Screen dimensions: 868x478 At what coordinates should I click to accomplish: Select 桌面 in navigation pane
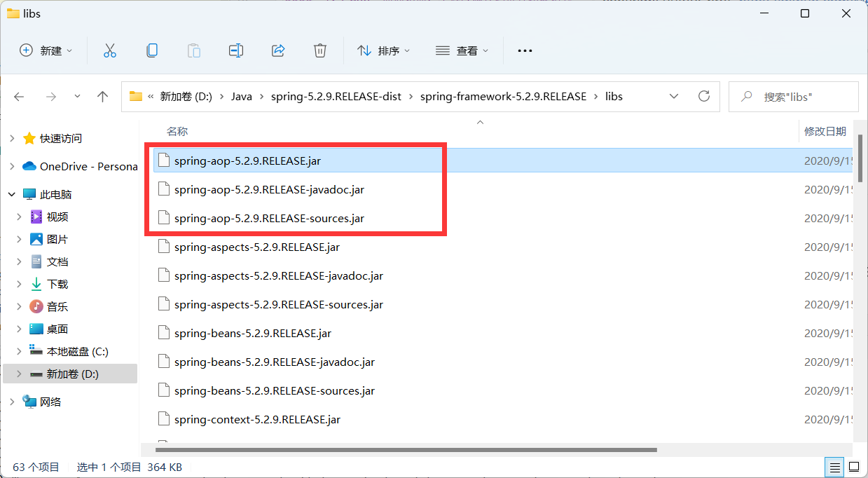pos(57,329)
